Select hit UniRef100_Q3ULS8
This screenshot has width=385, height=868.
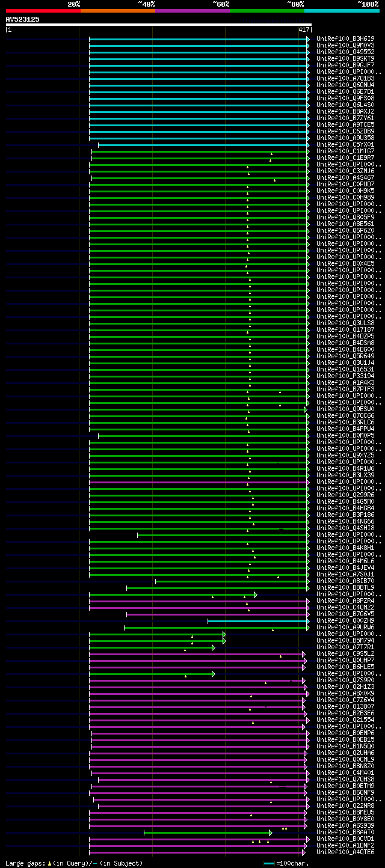(345, 323)
